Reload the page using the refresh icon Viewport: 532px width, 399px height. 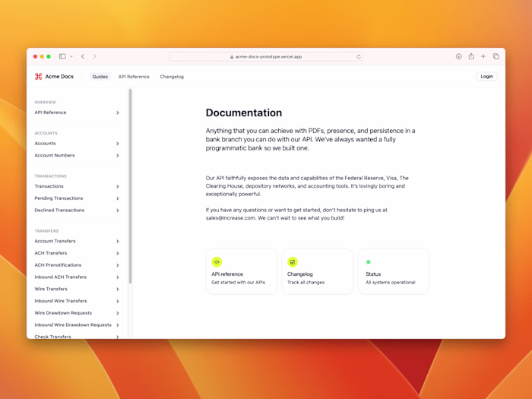click(x=358, y=57)
